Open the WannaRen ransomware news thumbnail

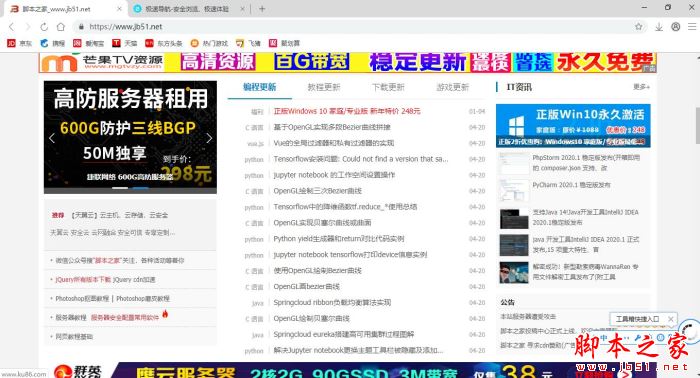[514, 272]
